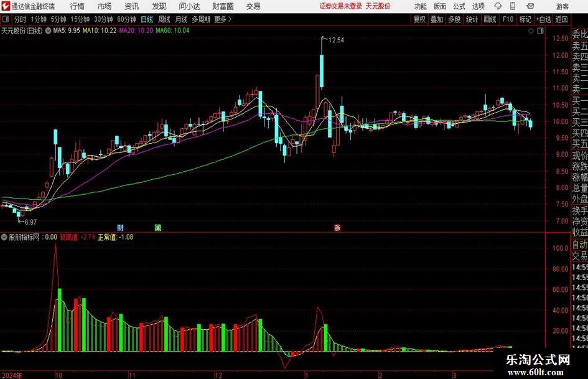Open the 发现 menu
Screen dimensions: 588x379
click(159, 6)
